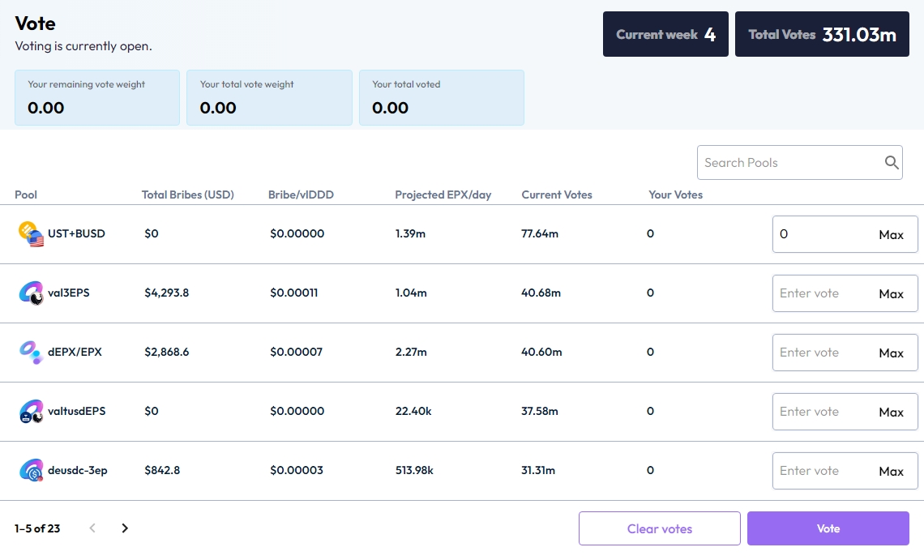The width and height of the screenshot is (924, 560).
Task: Sort by Projected EPX/day column header
Action: coord(443,195)
